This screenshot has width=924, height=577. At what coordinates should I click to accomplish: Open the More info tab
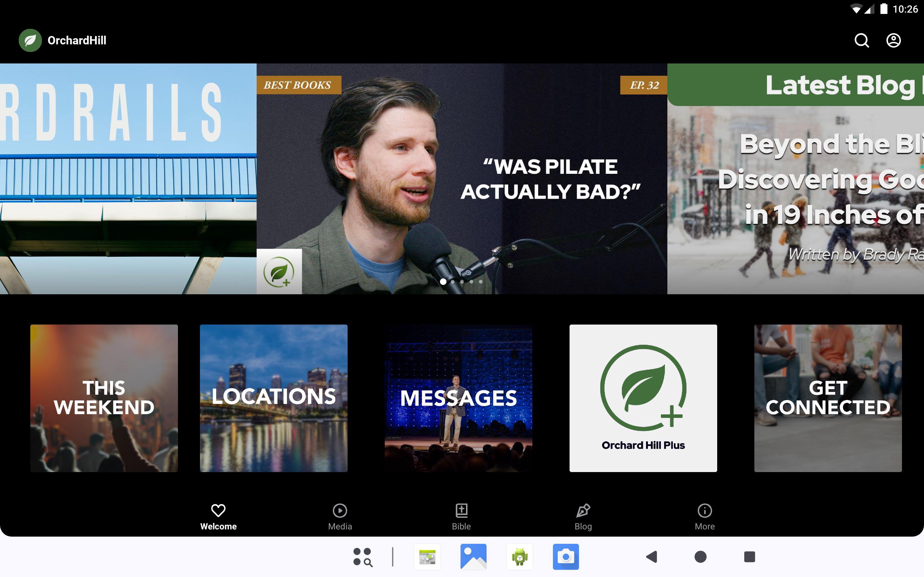tap(705, 516)
